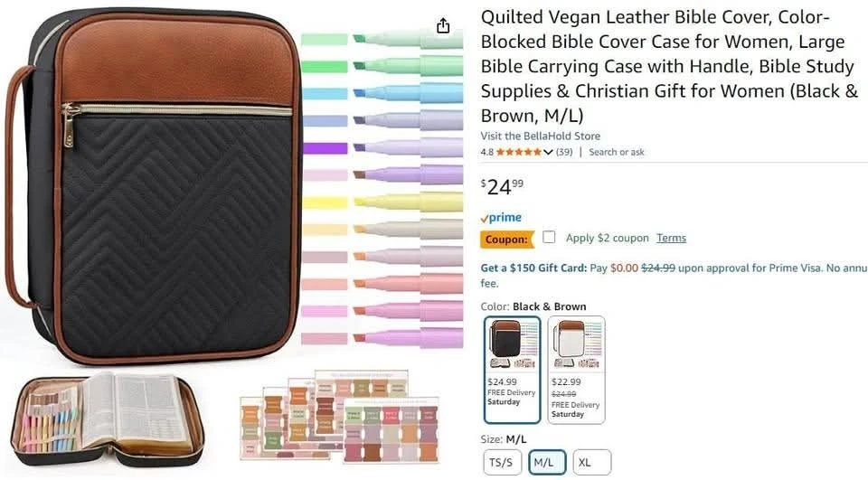Choose the M/L size option
868x480 pixels.
(547, 463)
